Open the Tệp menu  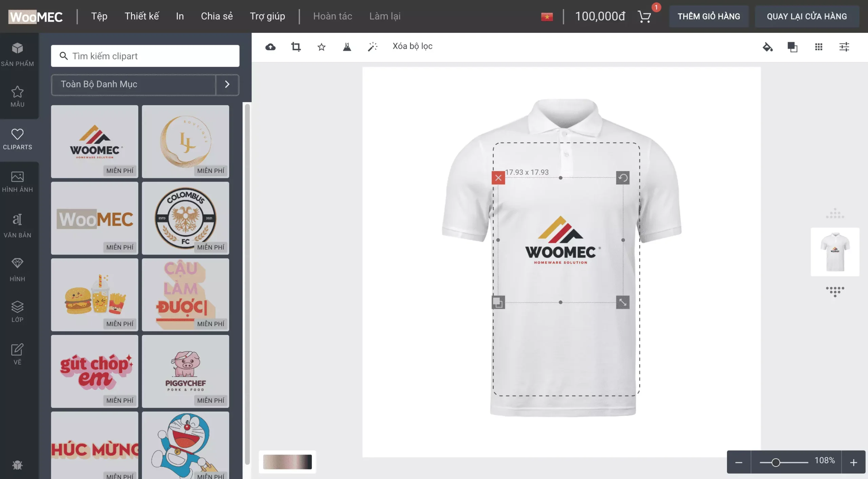(x=99, y=16)
